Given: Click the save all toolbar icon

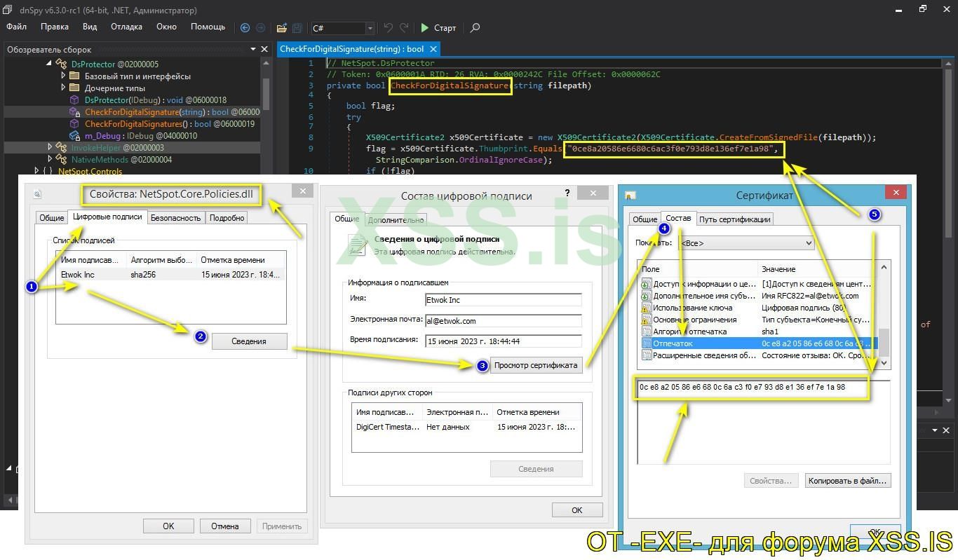Looking at the screenshot, I should 297,28.
